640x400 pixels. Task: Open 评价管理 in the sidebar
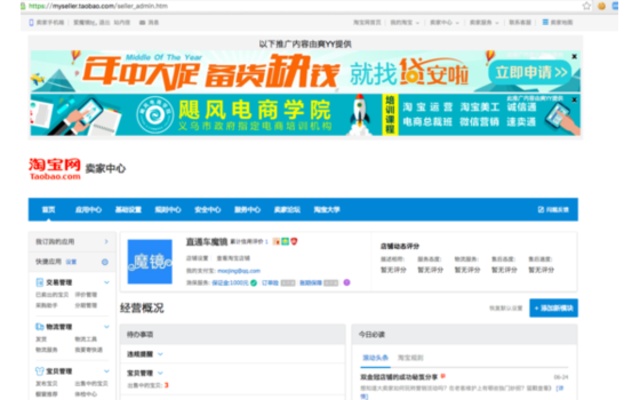pyautogui.click(x=86, y=294)
